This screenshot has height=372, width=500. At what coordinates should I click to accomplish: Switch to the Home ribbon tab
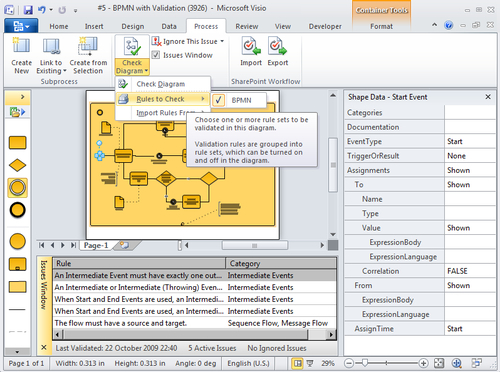[59, 26]
